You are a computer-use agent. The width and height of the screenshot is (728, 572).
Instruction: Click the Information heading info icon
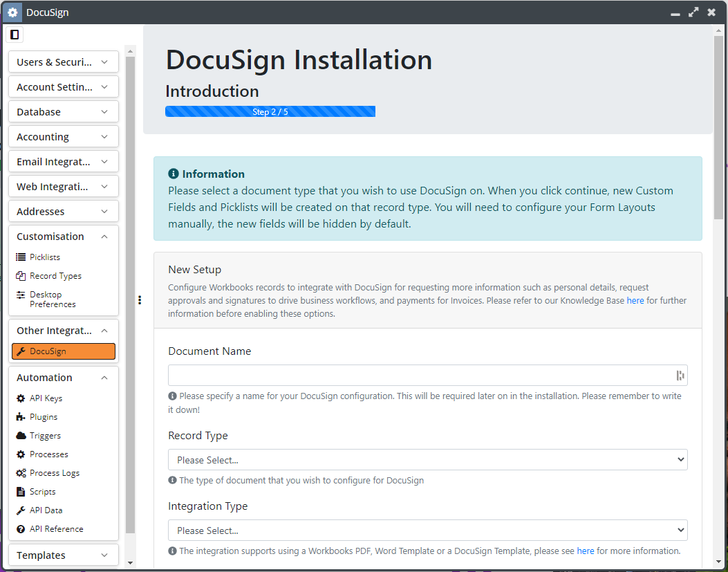click(173, 174)
